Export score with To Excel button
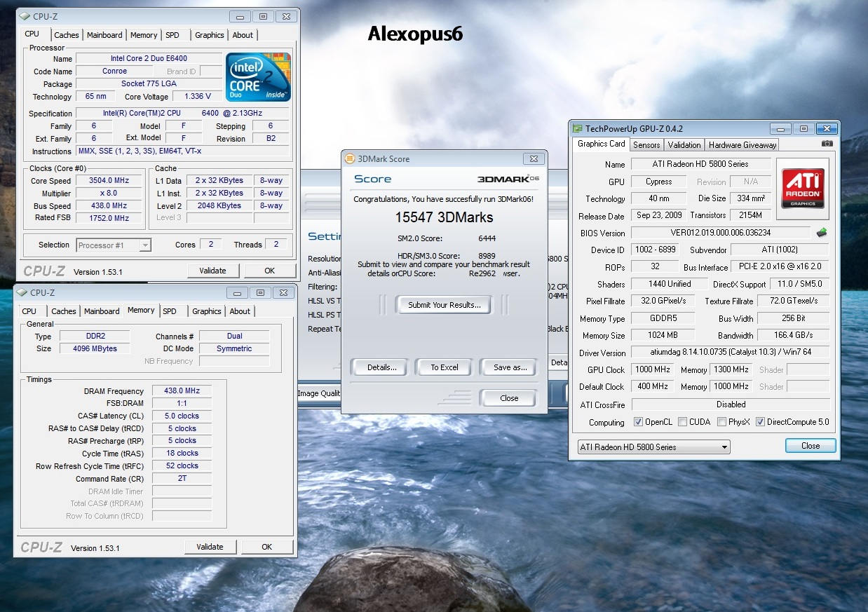868x612 pixels. [445, 367]
